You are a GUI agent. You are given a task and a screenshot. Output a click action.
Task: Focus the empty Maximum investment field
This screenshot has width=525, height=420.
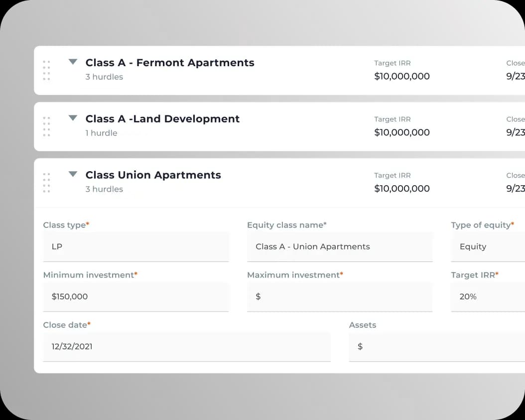coord(340,297)
